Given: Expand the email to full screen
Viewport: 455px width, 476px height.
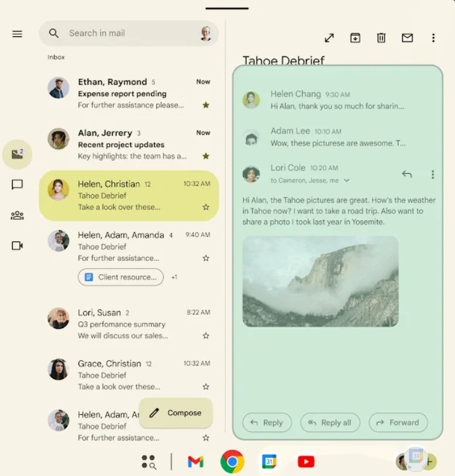Looking at the screenshot, I should tap(329, 38).
